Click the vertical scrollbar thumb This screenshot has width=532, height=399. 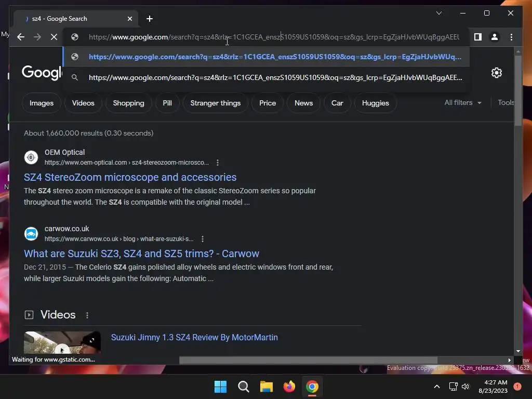pos(518,90)
